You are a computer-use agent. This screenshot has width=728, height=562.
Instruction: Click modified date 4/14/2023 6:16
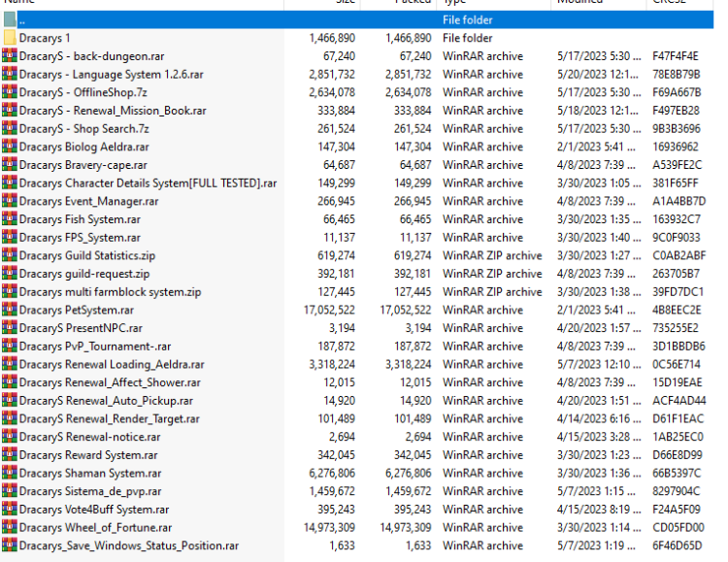(x=599, y=419)
